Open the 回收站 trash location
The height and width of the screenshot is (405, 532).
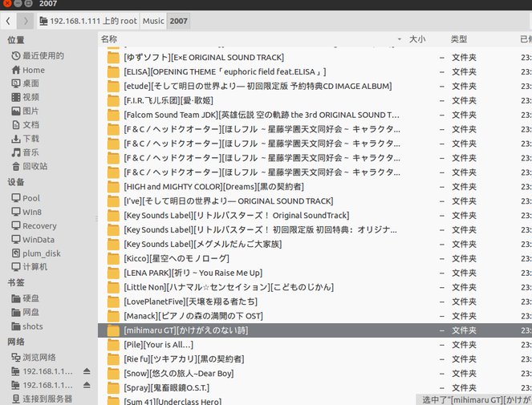35,166
